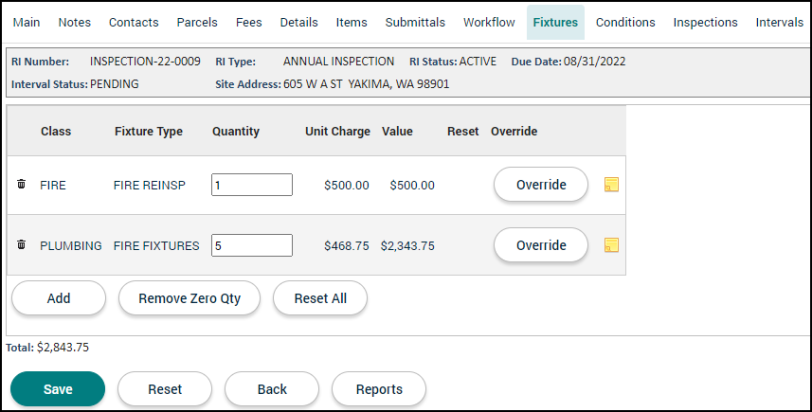Select the active Fixtures tab
812x412 pixels.
coord(556,22)
